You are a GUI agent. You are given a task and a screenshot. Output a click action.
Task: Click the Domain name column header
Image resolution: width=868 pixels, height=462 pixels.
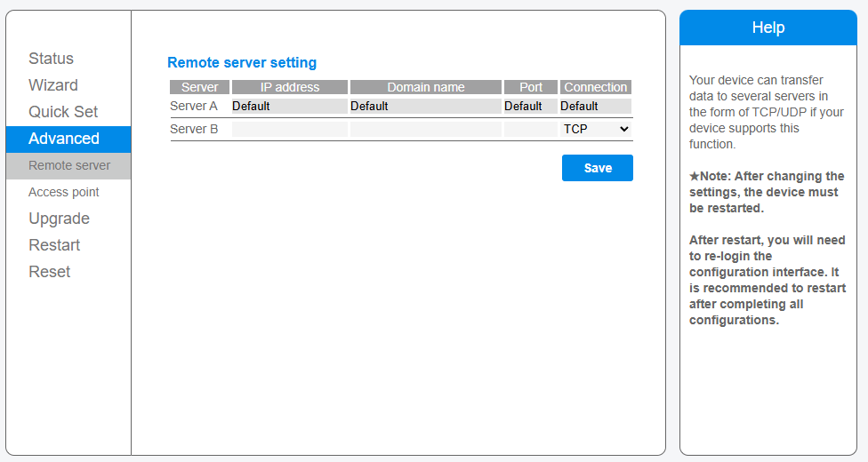pyautogui.click(x=425, y=87)
